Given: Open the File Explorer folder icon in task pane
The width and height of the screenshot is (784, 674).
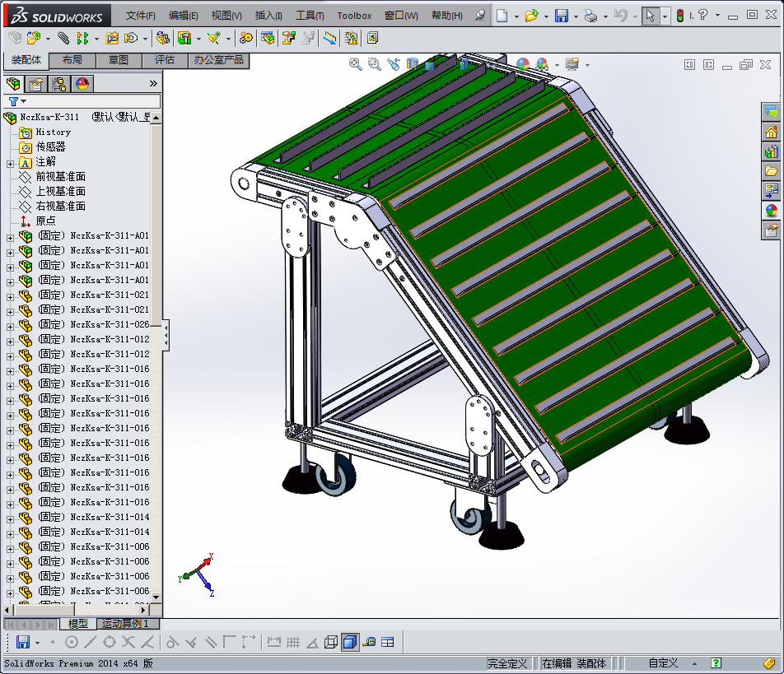Looking at the screenshot, I should click(771, 171).
